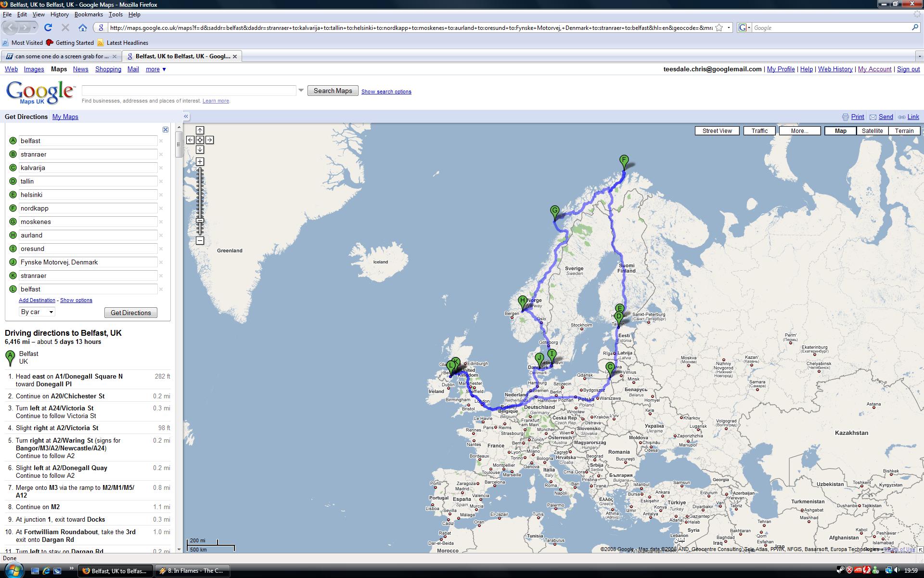This screenshot has width=924, height=578.
Task: Click map marker F at Nordkapp
Action: point(624,162)
